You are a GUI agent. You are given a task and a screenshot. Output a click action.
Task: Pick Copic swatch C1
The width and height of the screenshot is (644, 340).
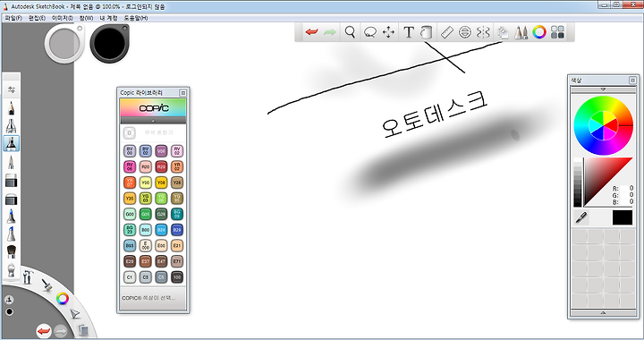click(130, 277)
